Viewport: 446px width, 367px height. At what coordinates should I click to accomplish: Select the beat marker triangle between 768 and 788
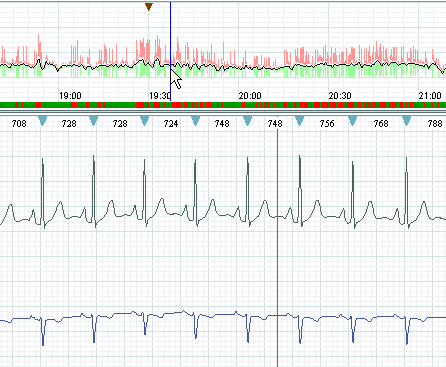click(x=406, y=121)
